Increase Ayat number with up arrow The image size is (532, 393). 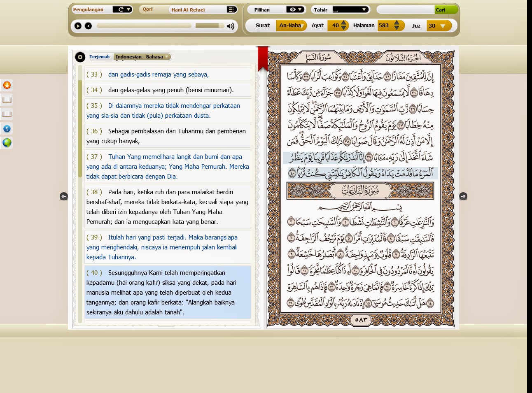click(x=344, y=22)
